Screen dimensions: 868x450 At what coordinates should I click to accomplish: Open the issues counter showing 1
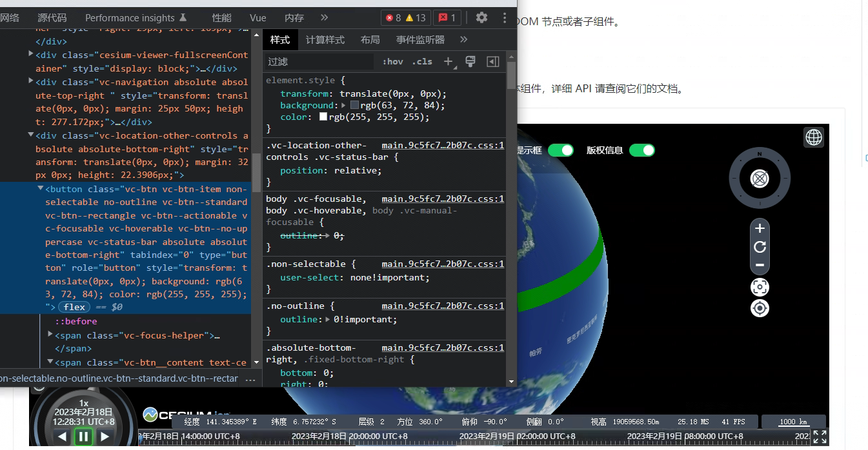pyautogui.click(x=447, y=17)
